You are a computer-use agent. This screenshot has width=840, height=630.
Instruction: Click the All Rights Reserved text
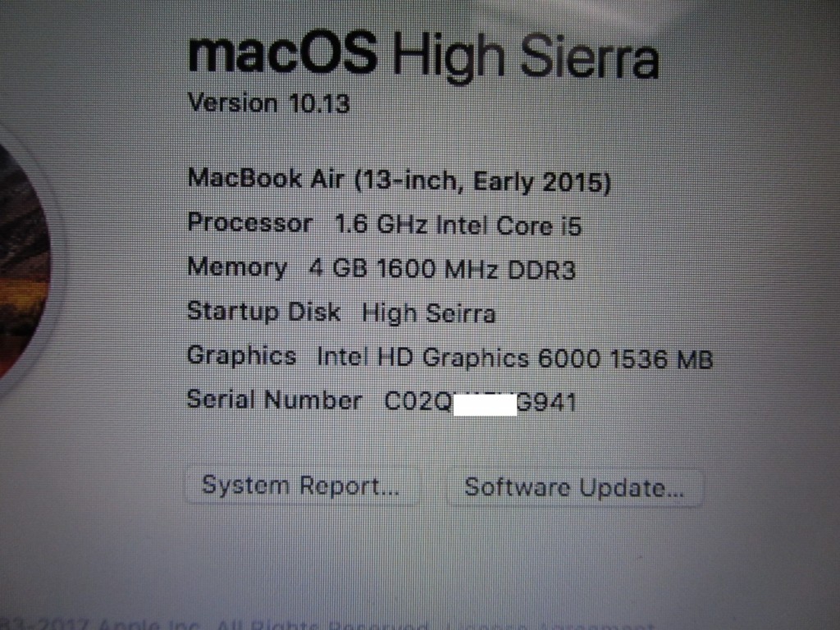322,625
